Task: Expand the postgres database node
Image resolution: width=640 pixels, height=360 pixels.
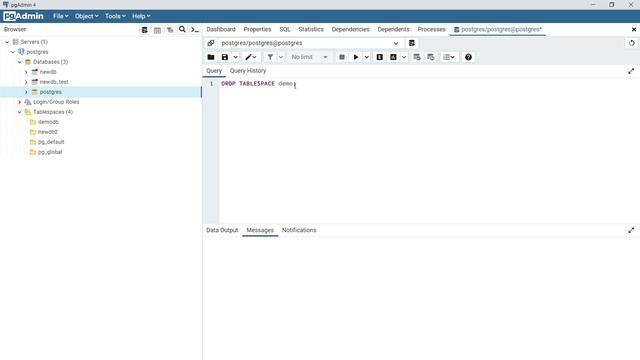Action: coord(26,92)
